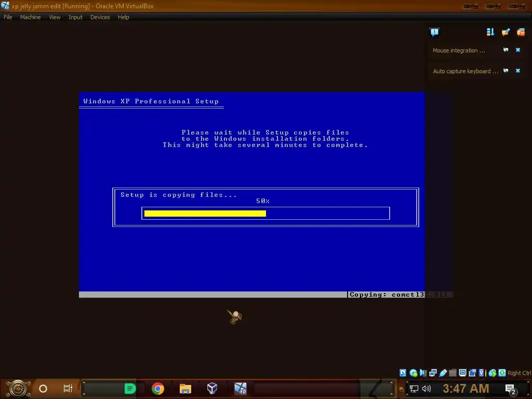Viewport: 532px width, 399px height.
Task: Open the View menu
Action: (55, 17)
